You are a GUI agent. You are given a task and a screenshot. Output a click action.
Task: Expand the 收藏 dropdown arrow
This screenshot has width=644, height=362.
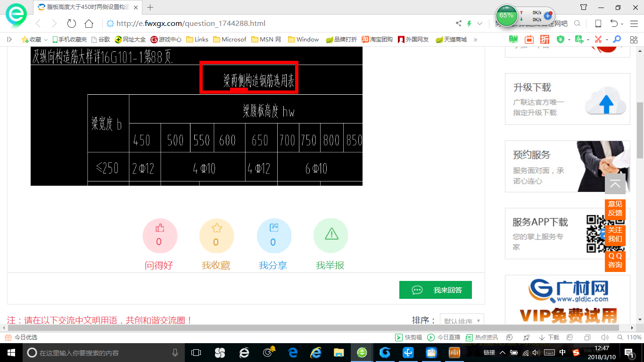tap(46, 40)
